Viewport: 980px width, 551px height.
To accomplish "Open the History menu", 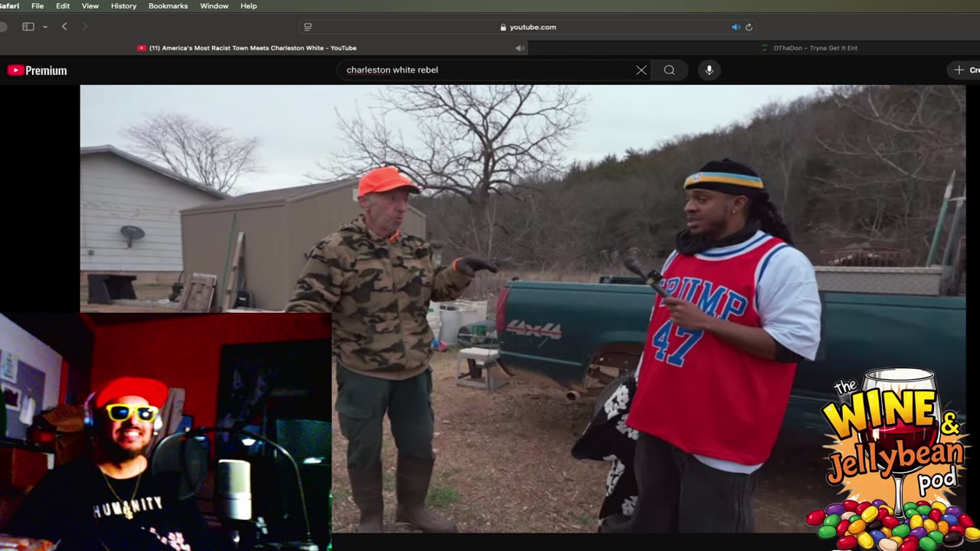I will tap(123, 6).
